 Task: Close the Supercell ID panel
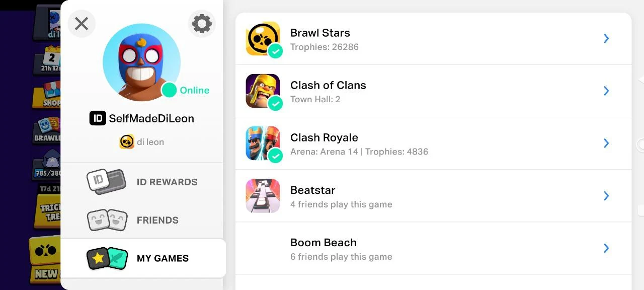82,24
